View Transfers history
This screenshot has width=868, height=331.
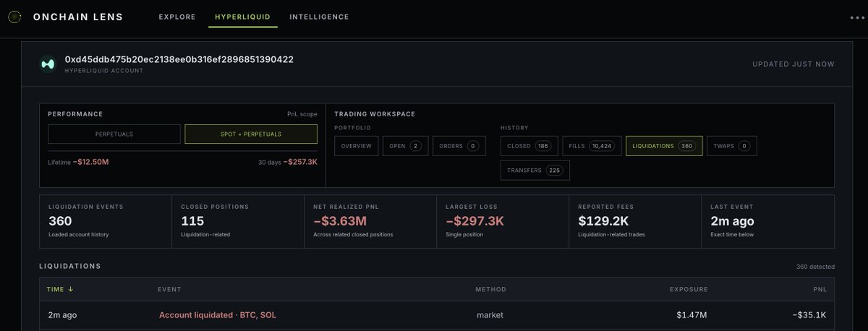535,171
